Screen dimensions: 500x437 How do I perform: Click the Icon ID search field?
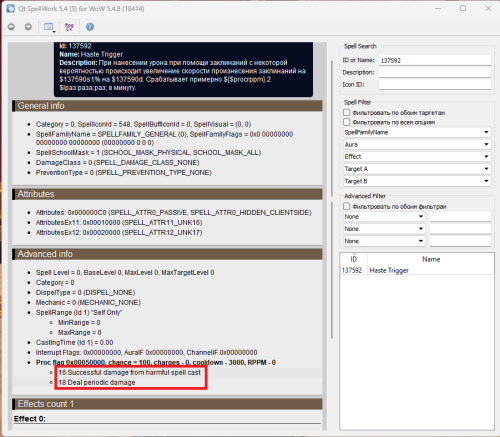pos(435,85)
